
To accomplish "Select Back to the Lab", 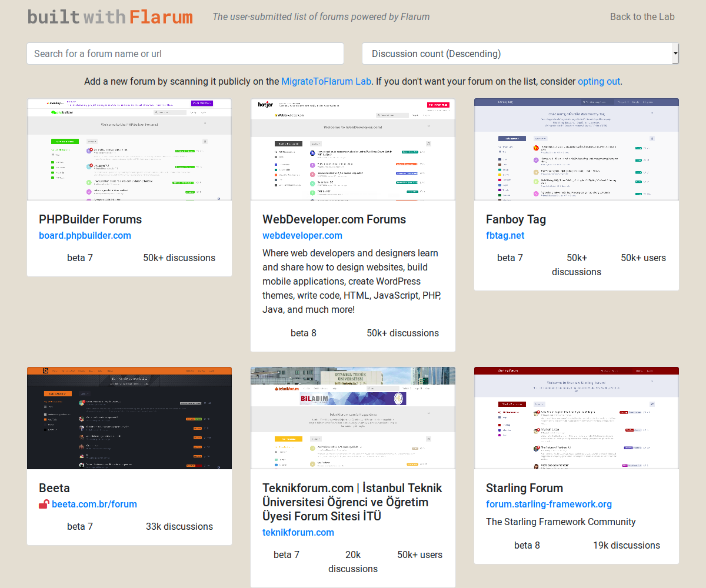I will pos(642,16).
